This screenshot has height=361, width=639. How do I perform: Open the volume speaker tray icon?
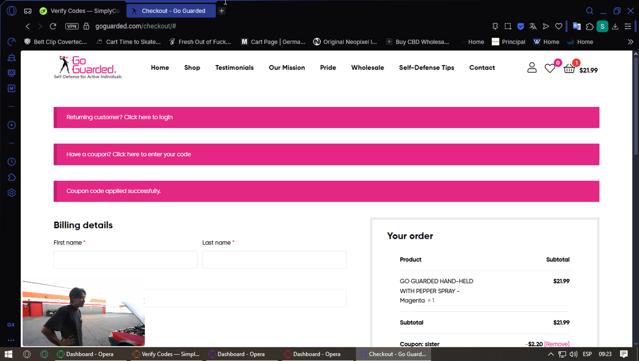(573, 354)
